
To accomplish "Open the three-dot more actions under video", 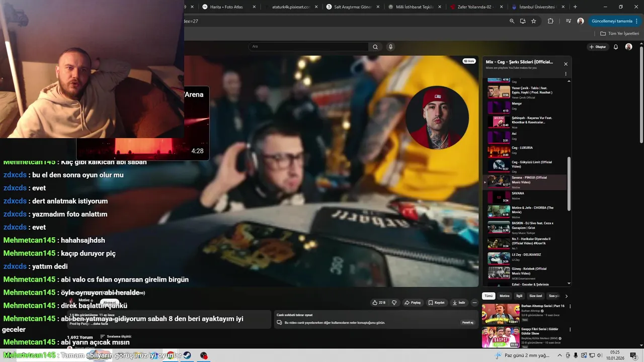I will point(474,303).
